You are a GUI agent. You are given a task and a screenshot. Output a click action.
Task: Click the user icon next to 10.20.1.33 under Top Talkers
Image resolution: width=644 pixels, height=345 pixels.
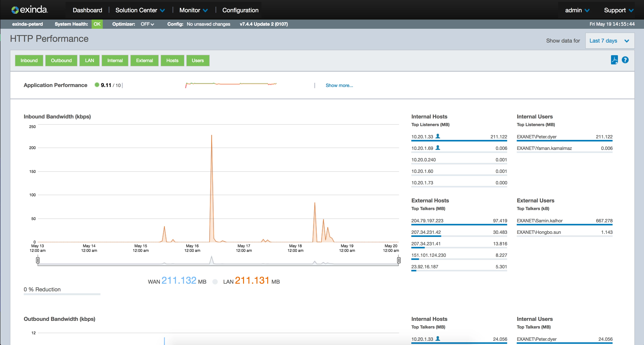click(x=438, y=338)
